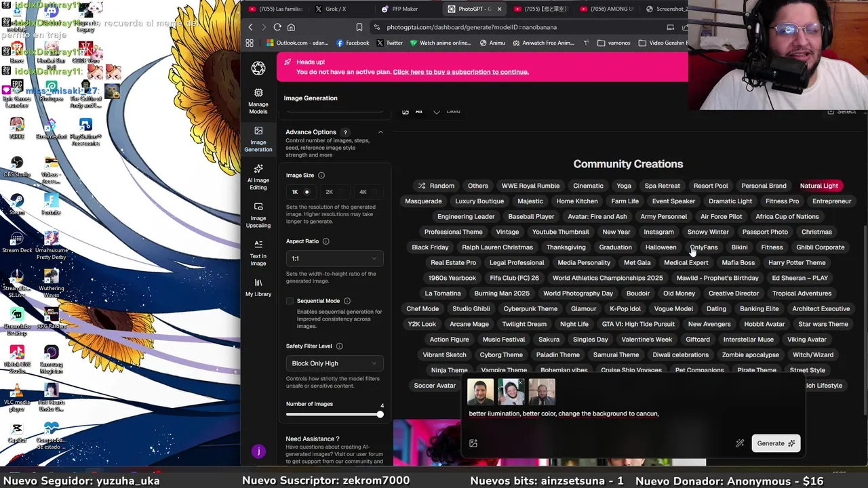Open the Twitter bookmark
Viewport: 868px width, 488px height.
click(389, 43)
